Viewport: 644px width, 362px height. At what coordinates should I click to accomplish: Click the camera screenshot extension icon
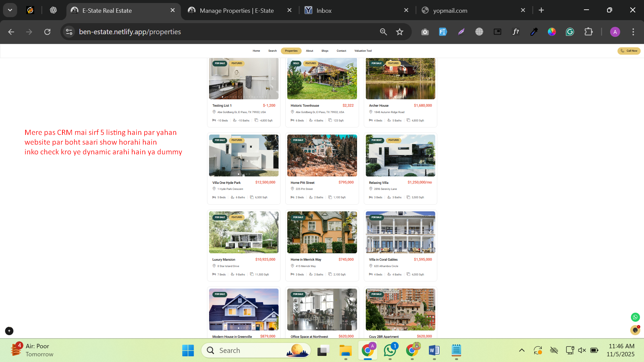point(425,32)
